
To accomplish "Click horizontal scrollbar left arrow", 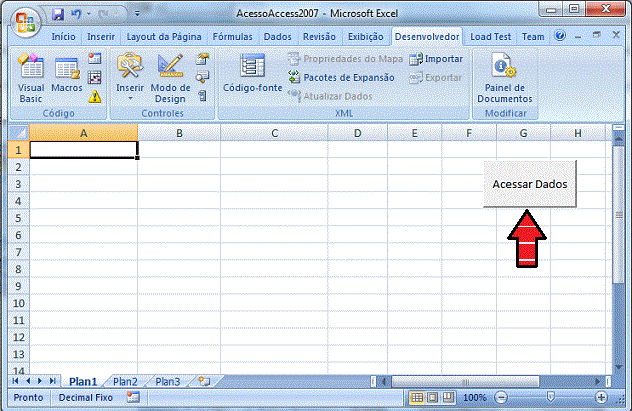I will (x=384, y=381).
